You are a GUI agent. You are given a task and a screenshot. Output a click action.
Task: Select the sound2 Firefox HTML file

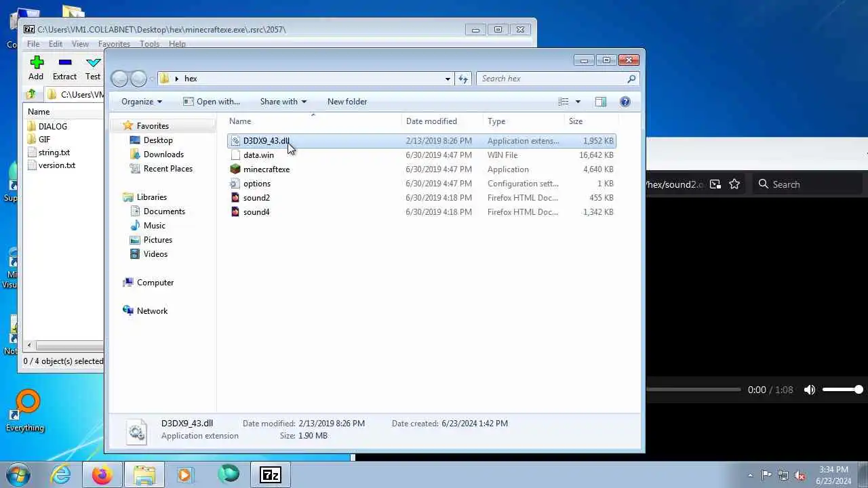421,198
